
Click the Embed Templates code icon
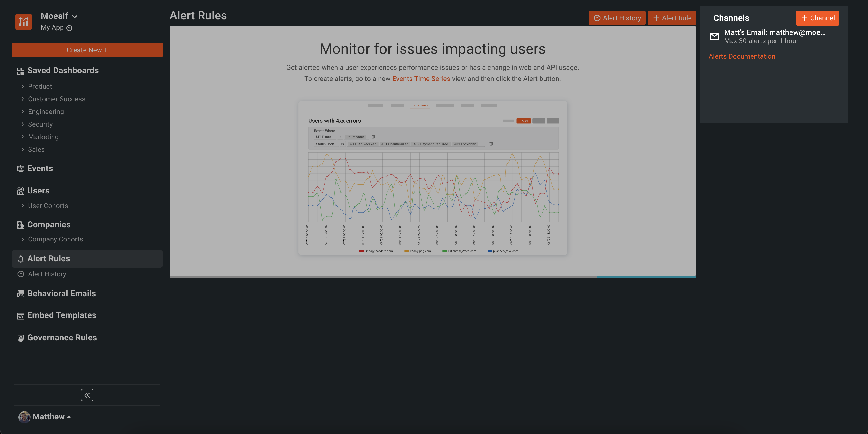click(x=21, y=316)
